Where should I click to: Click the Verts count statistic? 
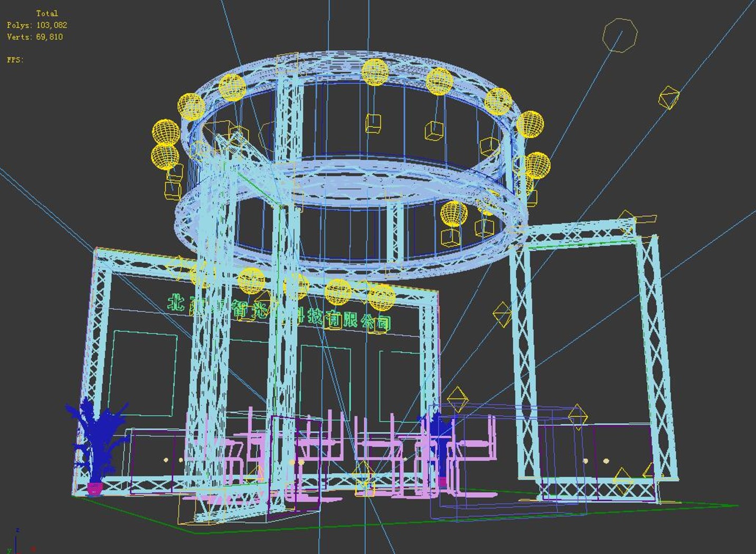tap(35, 36)
